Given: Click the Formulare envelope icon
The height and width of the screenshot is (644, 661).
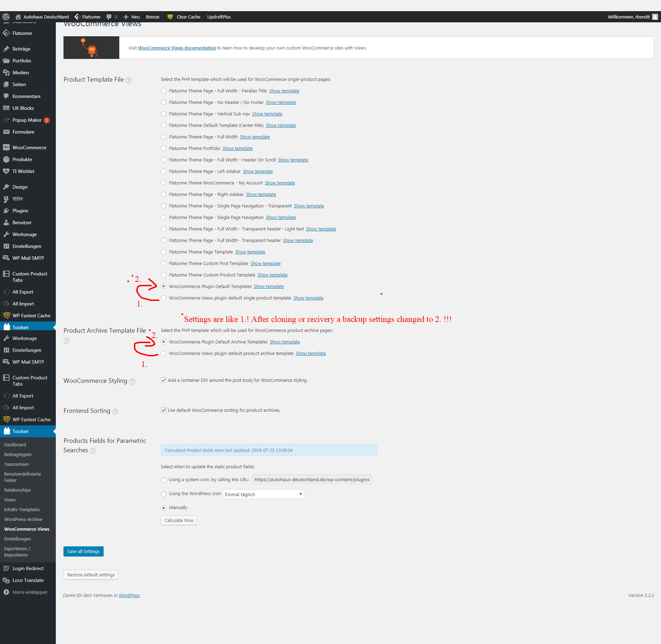Looking at the screenshot, I should (6, 132).
